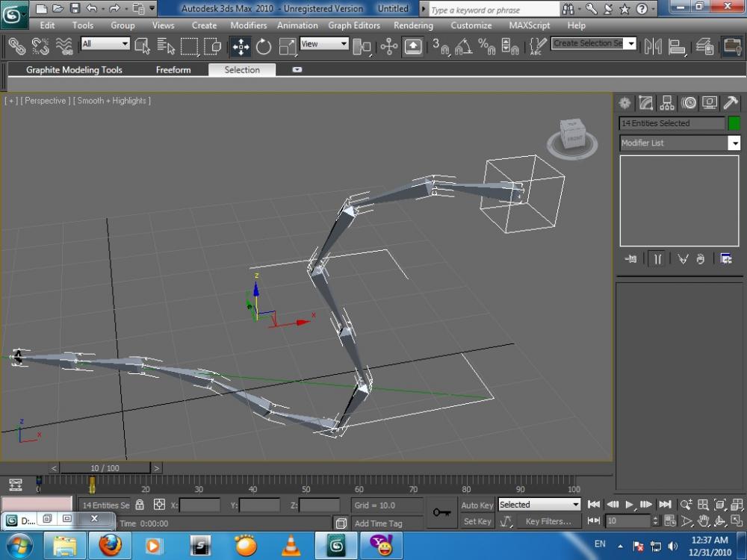Screen dimensions: 747x560
Task: Select the Move transform tool
Action: (x=241, y=47)
